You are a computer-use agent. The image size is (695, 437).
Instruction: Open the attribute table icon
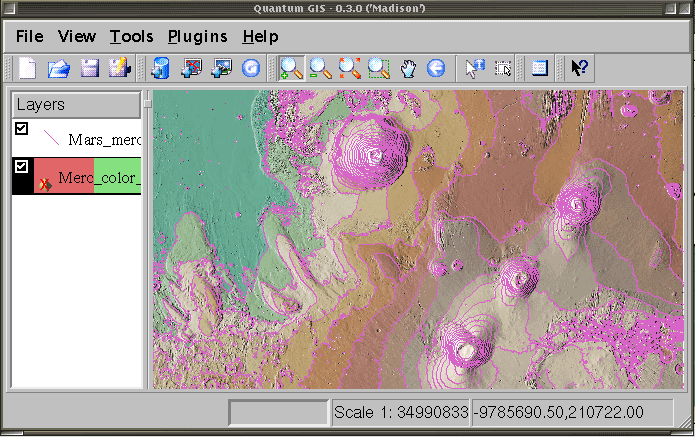(540, 68)
